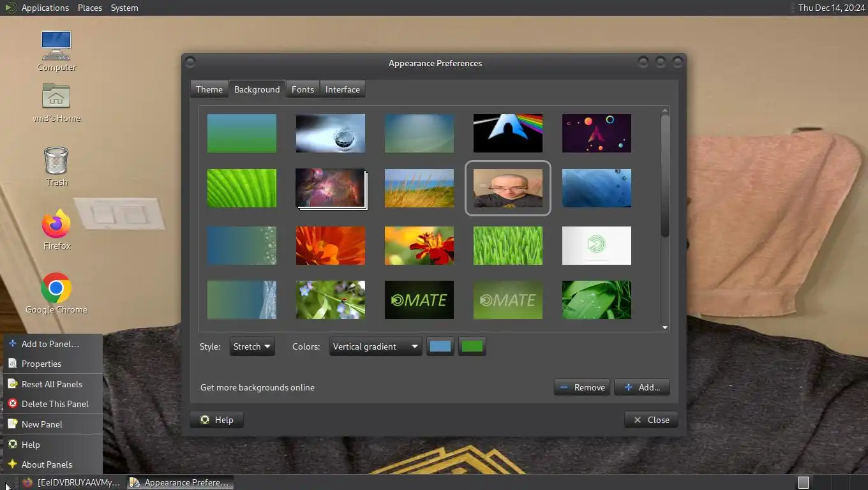Choose 'Add to Panel...' from context menu
868x490 pixels.
click(52, 344)
